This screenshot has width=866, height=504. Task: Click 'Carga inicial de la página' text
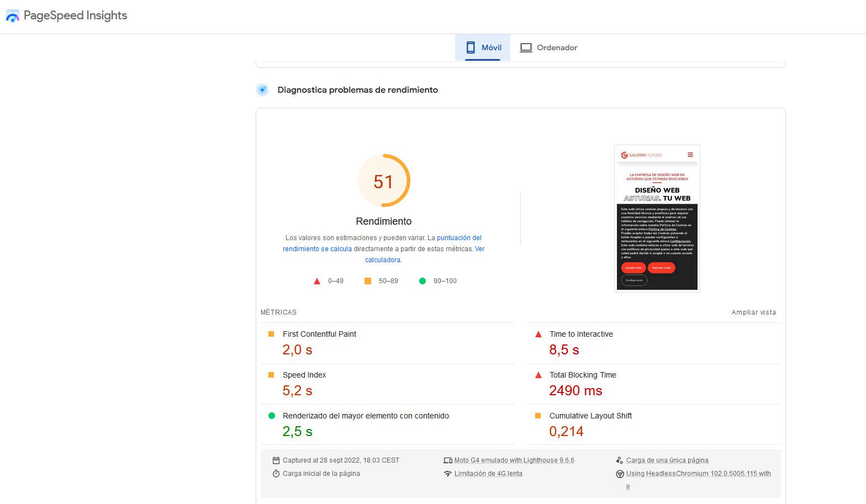(x=321, y=474)
